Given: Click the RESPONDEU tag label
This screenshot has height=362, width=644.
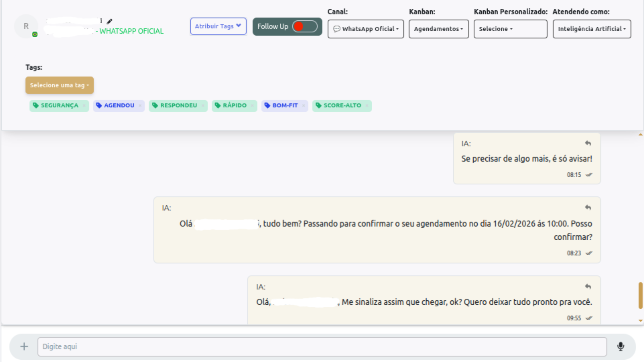Looking at the screenshot, I should 178,106.
